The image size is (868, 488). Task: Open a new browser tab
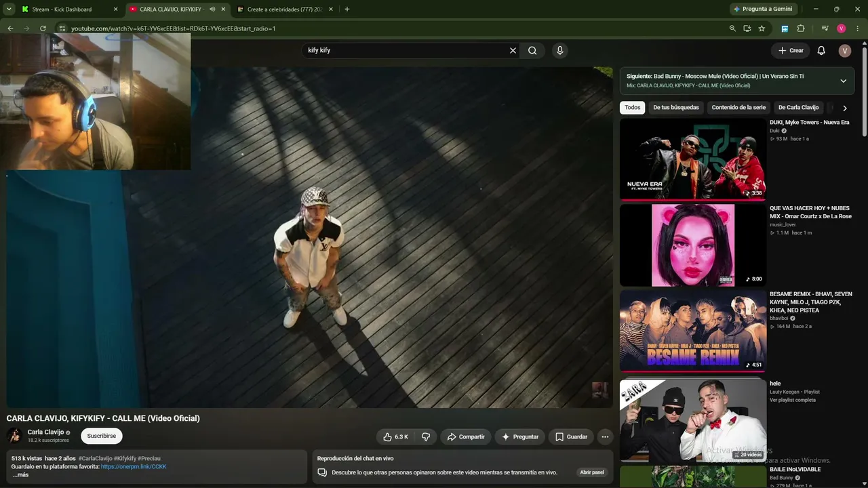coord(347,9)
